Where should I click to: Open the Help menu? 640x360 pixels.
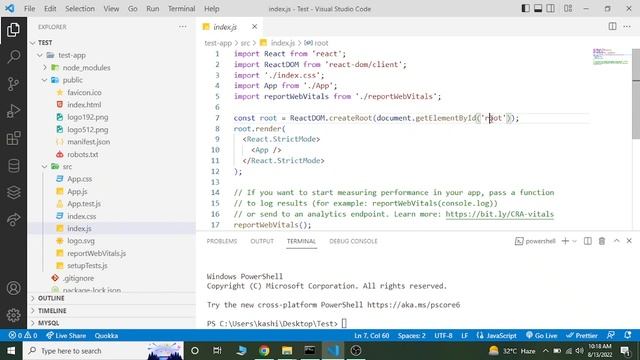211,9
